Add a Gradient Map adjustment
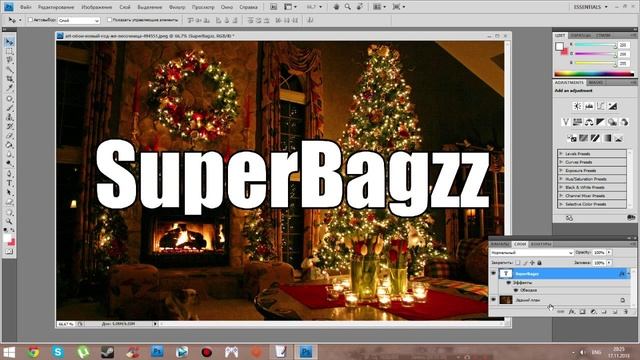Viewport: 640px width, 360px height. tap(607, 138)
